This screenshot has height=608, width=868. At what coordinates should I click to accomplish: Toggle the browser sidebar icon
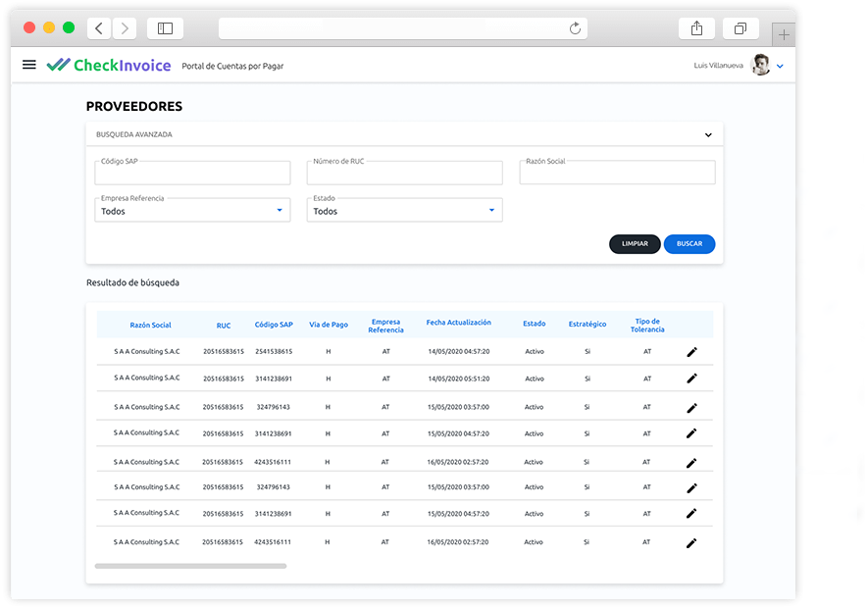[165, 28]
